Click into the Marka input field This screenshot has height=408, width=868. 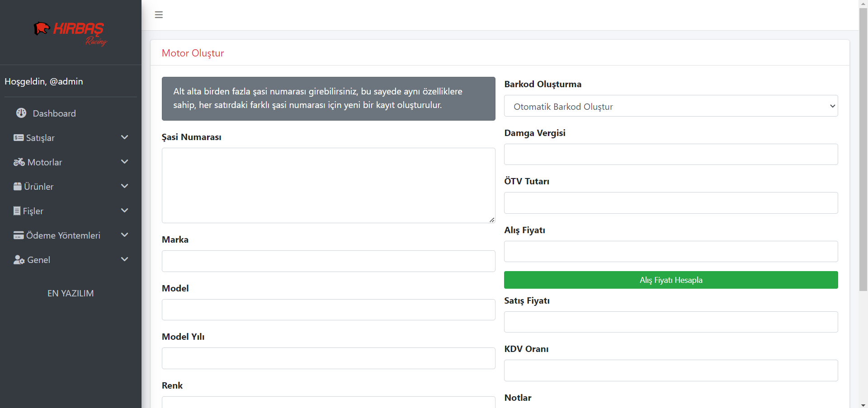(328, 261)
